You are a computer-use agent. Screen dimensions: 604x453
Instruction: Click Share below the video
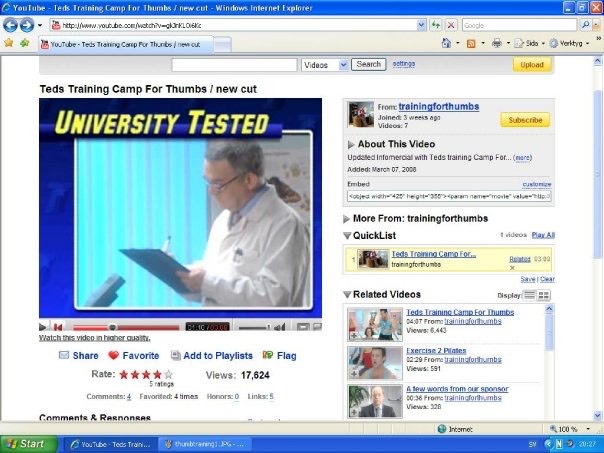click(x=79, y=356)
